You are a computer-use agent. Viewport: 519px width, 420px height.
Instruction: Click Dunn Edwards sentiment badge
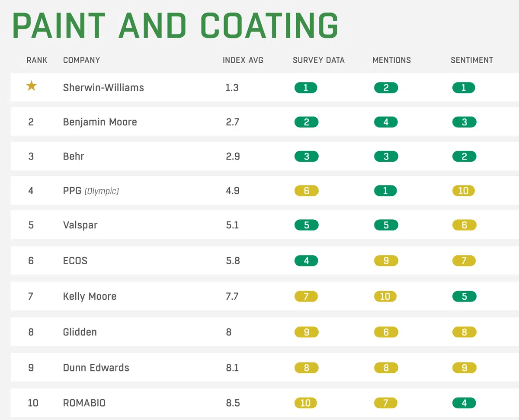click(465, 368)
